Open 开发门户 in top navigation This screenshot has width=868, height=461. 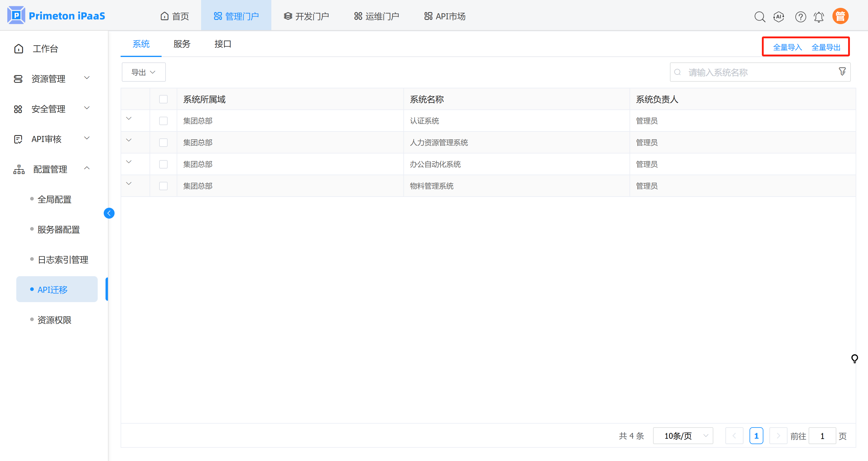pos(306,16)
